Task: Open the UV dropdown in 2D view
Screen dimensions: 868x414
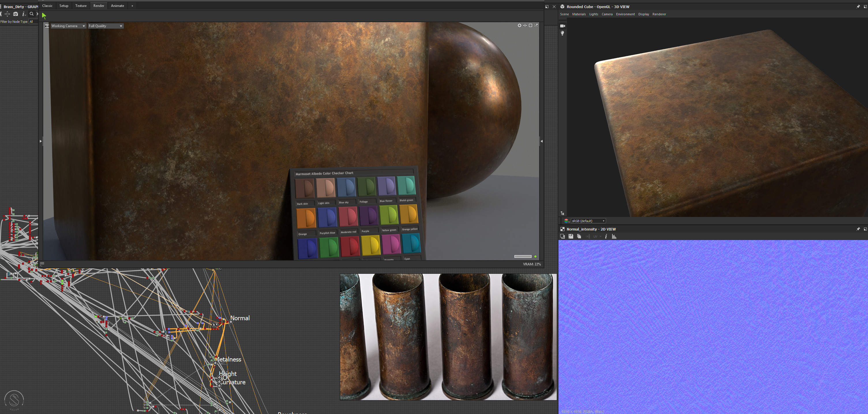Action: pyautogui.click(x=597, y=237)
